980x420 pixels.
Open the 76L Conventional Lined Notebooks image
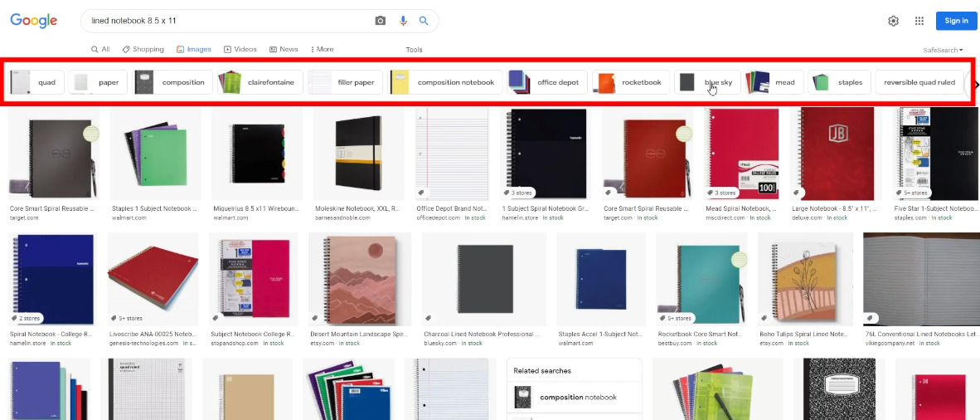pos(921,279)
